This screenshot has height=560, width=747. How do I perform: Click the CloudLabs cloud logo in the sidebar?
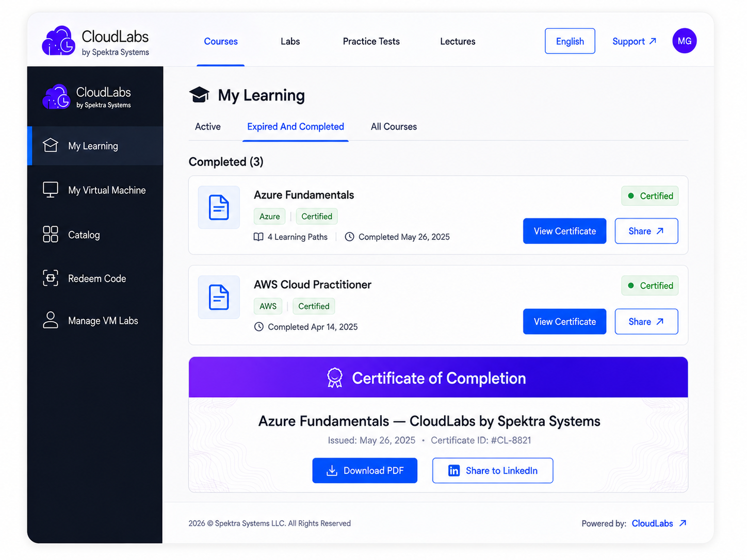(56, 97)
